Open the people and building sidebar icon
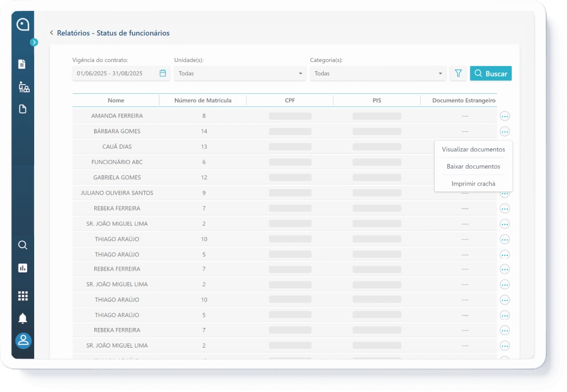 [24, 87]
